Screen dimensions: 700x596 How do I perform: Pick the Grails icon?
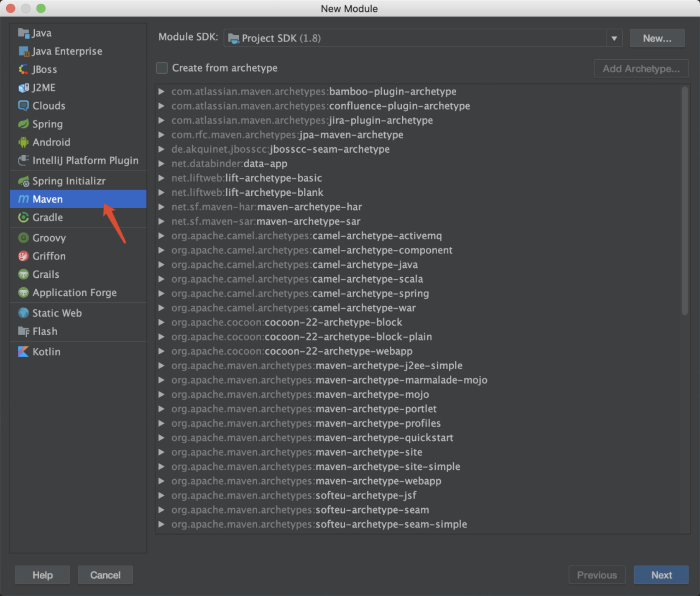24,274
